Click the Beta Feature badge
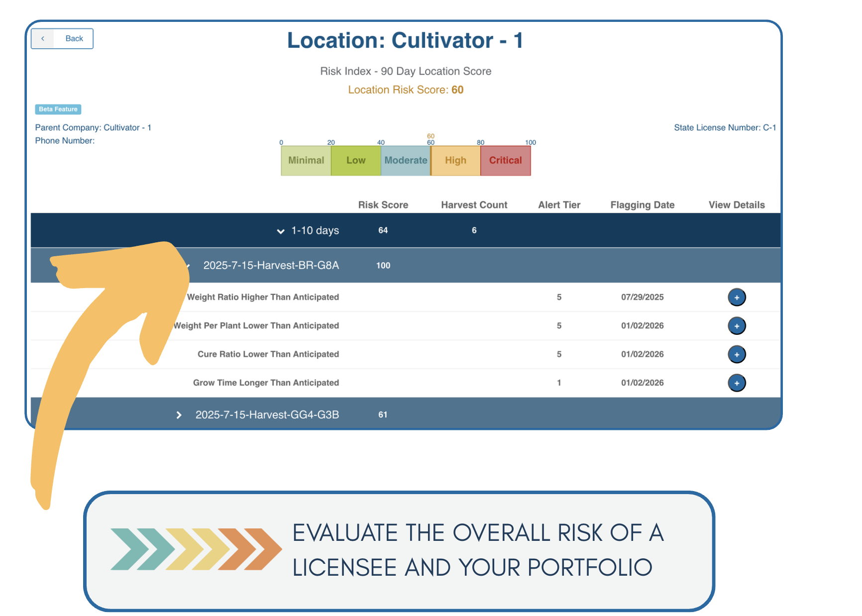The height and width of the screenshot is (616, 862). [x=58, y=109]
